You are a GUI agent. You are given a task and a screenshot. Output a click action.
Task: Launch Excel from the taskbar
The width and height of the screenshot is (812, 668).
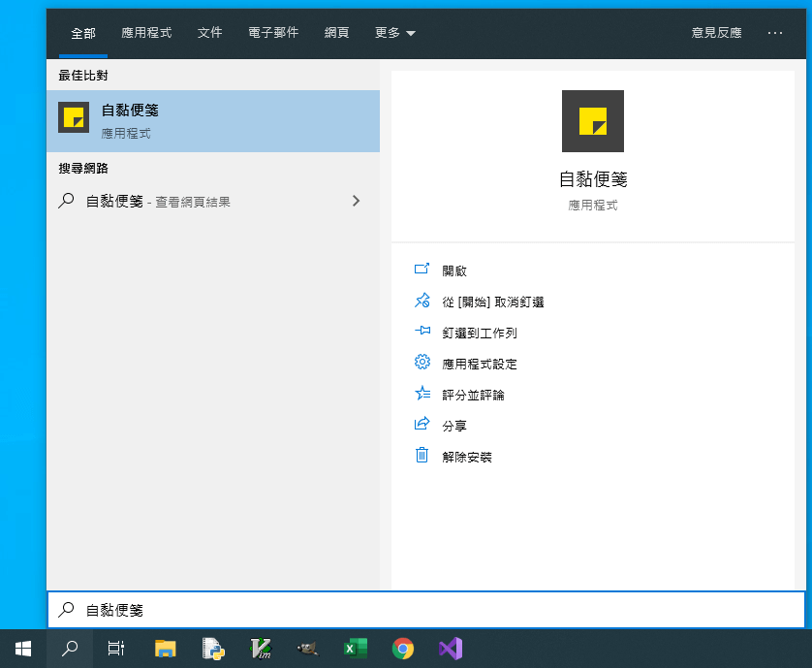pyautogui.click(x=356, y=649)
